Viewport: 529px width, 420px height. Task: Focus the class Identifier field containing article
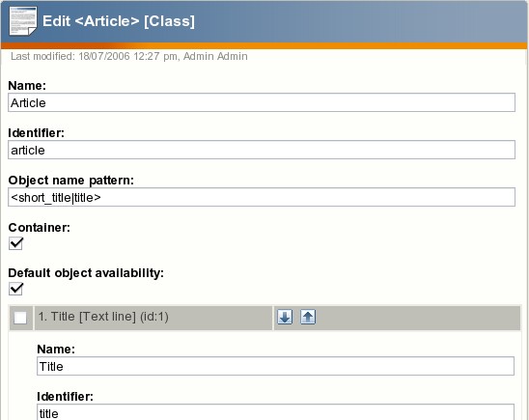[x=262, y=150]
